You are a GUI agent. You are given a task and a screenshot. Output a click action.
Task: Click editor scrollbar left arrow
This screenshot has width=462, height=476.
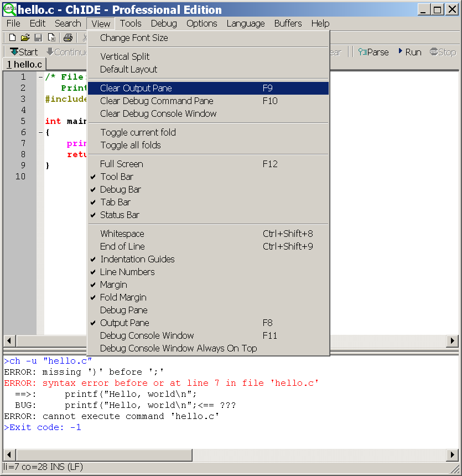pyautogui.click(x=9, y=340)
